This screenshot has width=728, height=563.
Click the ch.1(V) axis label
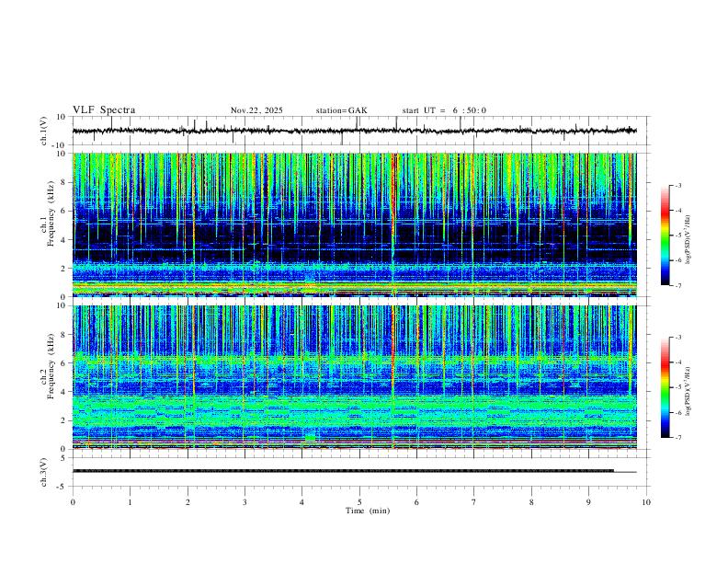[x=44, y=132]
